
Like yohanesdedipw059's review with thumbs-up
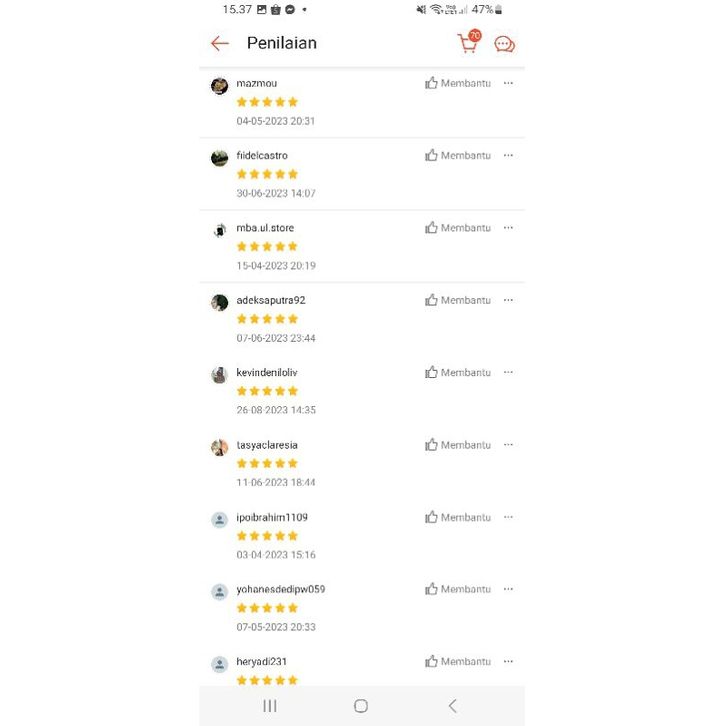[x=432, y=589]
